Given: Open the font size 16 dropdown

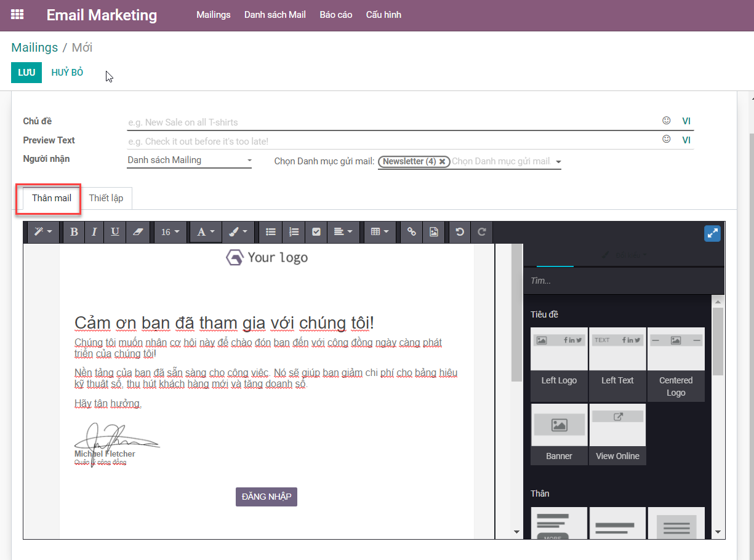Looking at the screenshot, I should coord(170,232).
